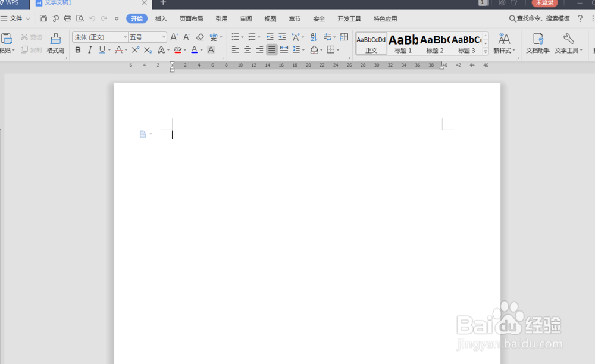Click the Text Tools (文字工具) wrench icon

(568, 43)
